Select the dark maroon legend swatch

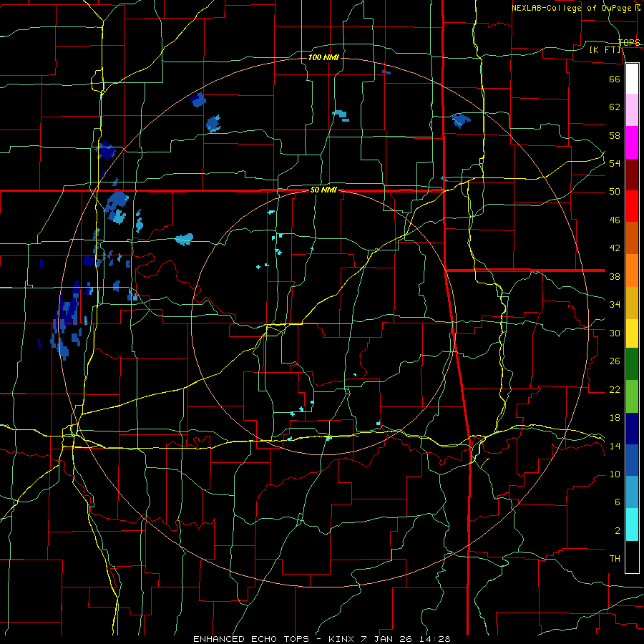pos(632,175)
